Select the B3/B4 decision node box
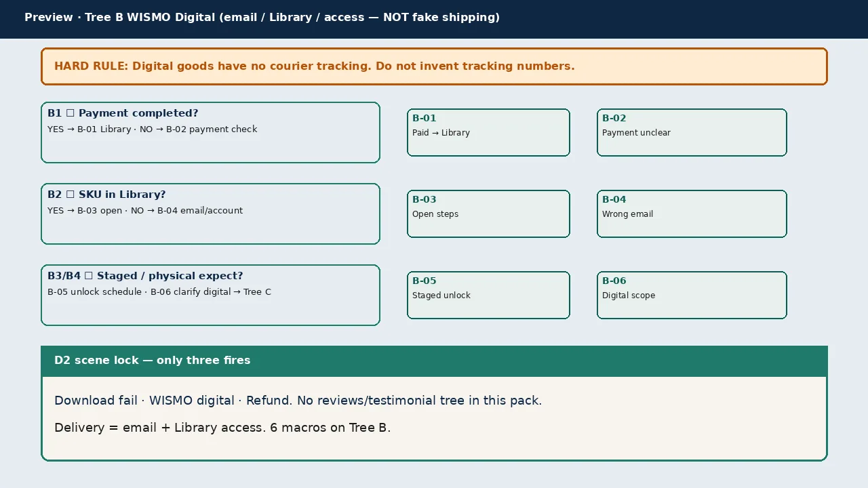 [210, 295]
